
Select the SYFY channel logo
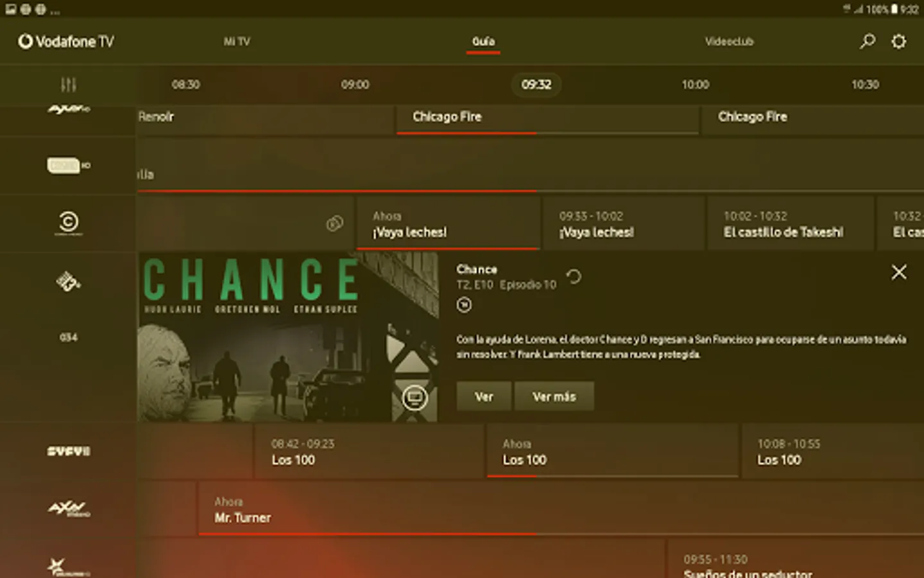tap(69, 451)
